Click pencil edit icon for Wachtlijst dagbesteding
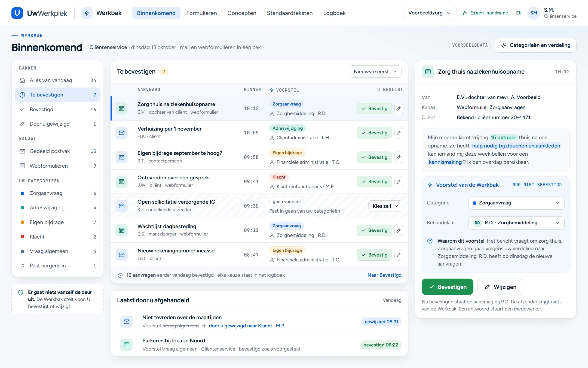Image resolution: width=588 pixels, height=368 pixels. [x=399, y=230]
